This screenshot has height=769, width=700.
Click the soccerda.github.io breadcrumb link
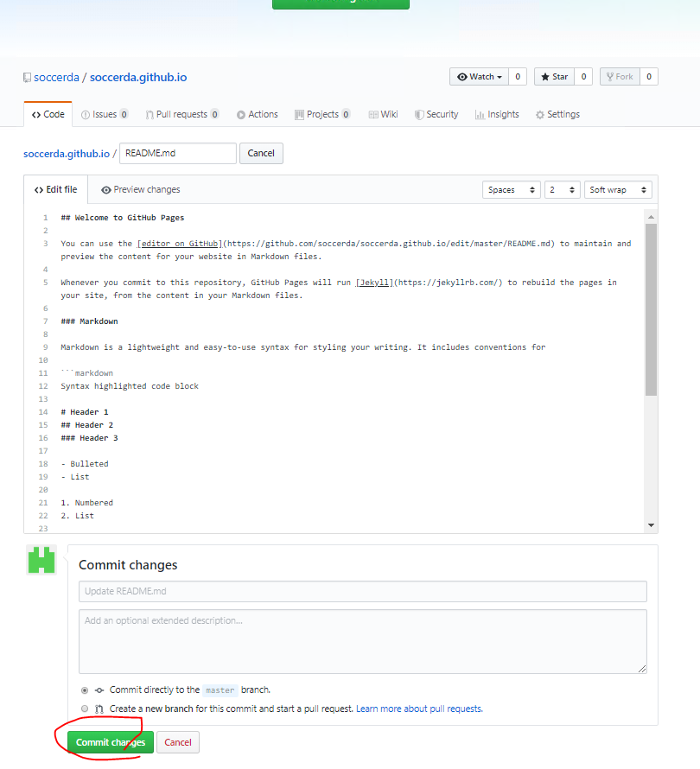[x=67, y=154]
